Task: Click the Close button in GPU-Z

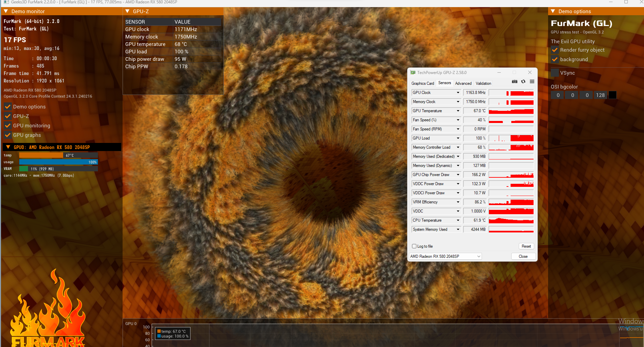Action: click(523, 256)
